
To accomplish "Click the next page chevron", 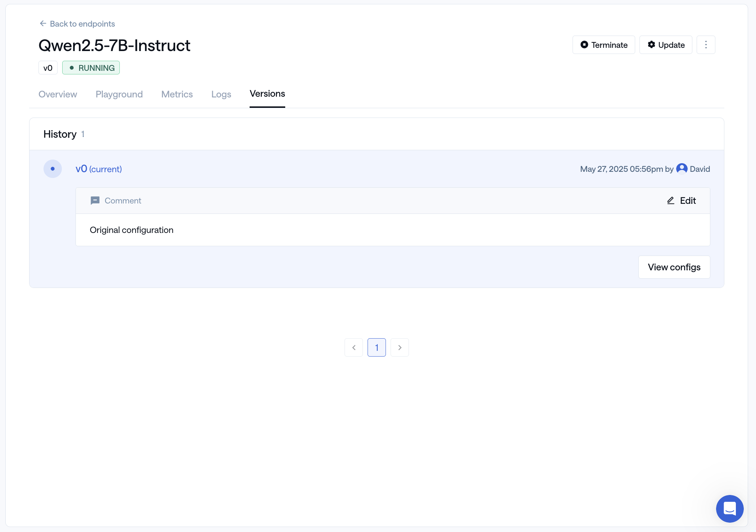I will coord(400,347).
